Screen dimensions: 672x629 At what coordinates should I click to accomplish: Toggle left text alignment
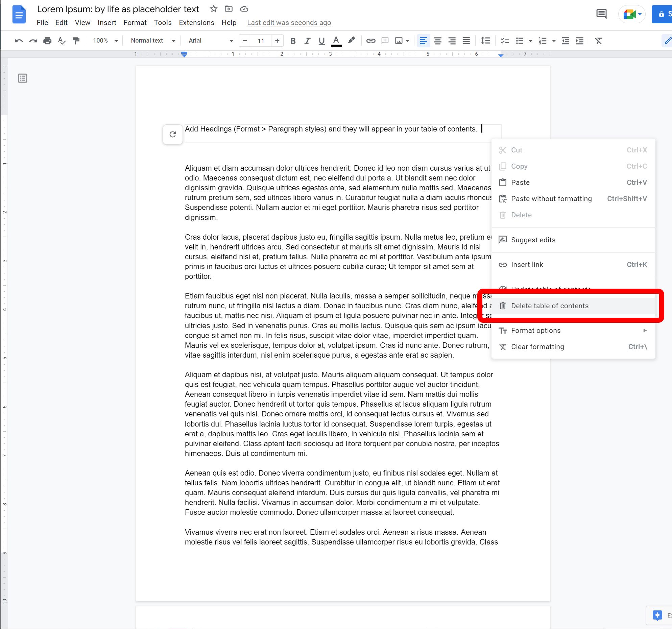click(x=424, y=40)
